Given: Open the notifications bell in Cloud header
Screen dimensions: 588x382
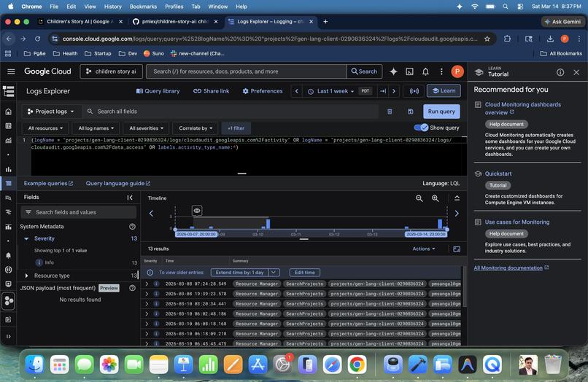Looking at the screenshot, I should coord(425,71).
